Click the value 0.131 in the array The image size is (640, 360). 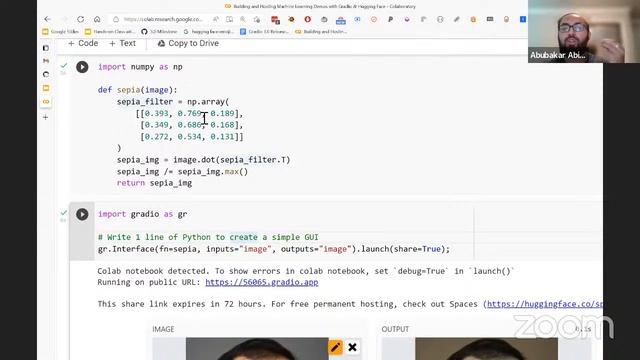click(222, 137)
